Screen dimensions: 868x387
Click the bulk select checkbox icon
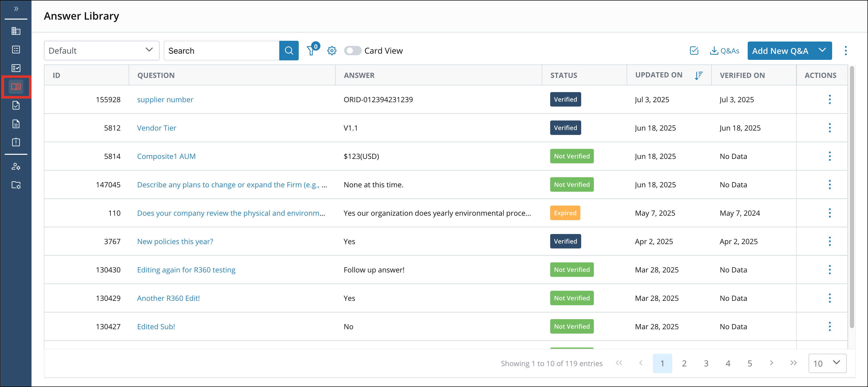point(694,51)
